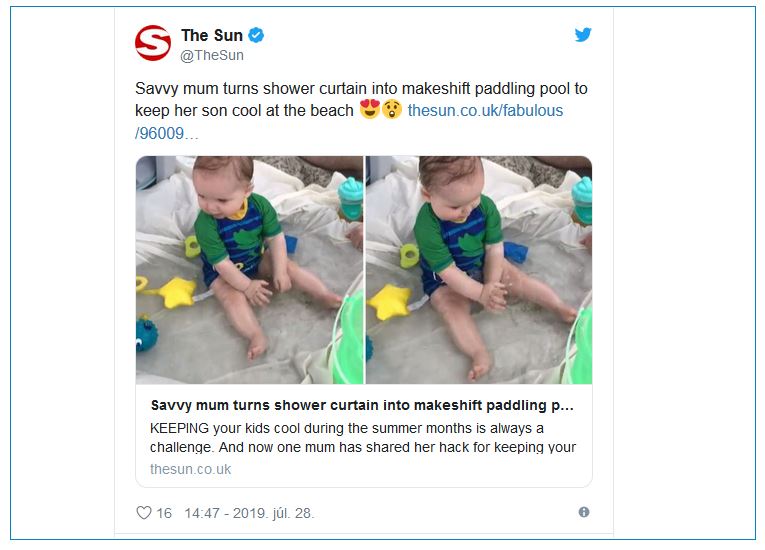The width and height of the screenshot is (765, 550).
Task: Click the /96009… link continuation
Action: coord(166,133)
